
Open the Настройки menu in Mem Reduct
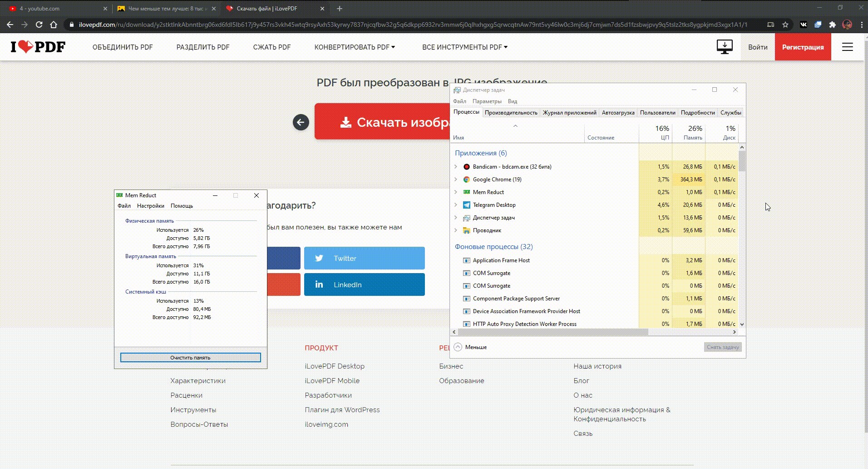(151, 206)
